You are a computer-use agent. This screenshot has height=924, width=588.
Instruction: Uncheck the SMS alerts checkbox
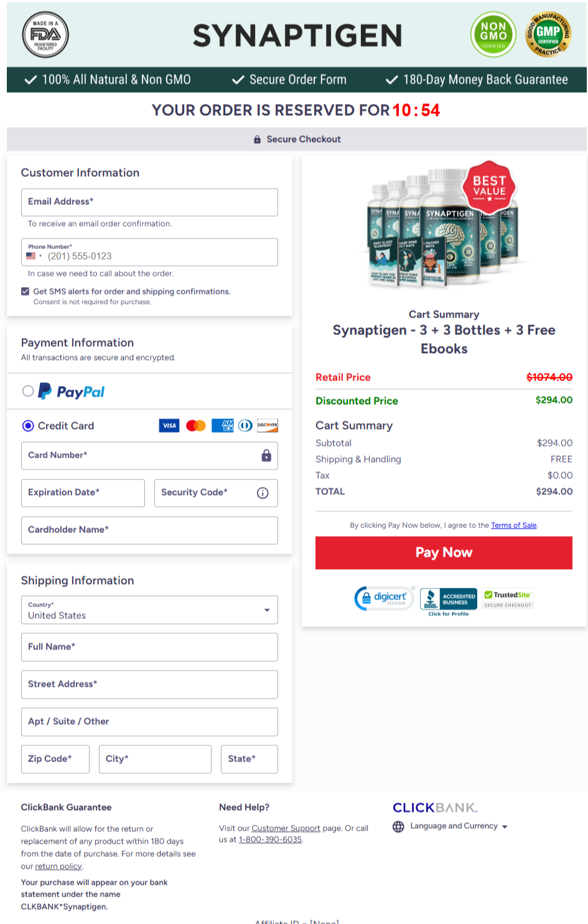pos(26,291)
